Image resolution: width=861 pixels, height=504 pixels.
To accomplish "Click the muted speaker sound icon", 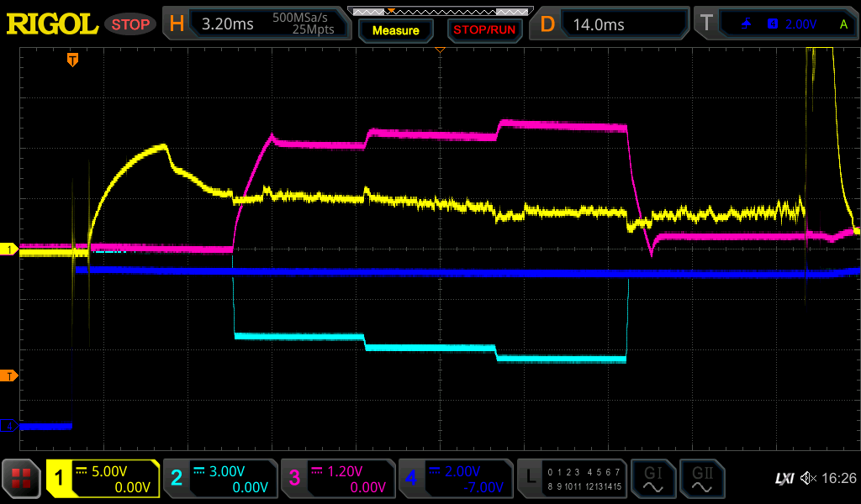I will (808, 479).
